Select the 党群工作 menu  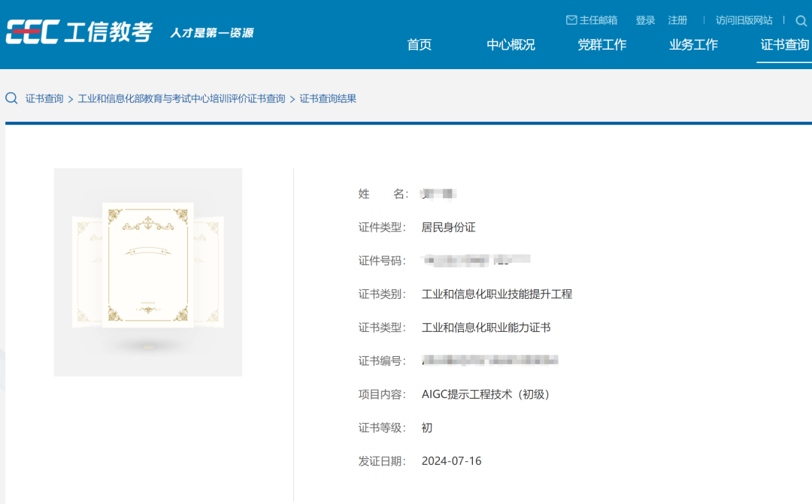click(x=601, y=45)
